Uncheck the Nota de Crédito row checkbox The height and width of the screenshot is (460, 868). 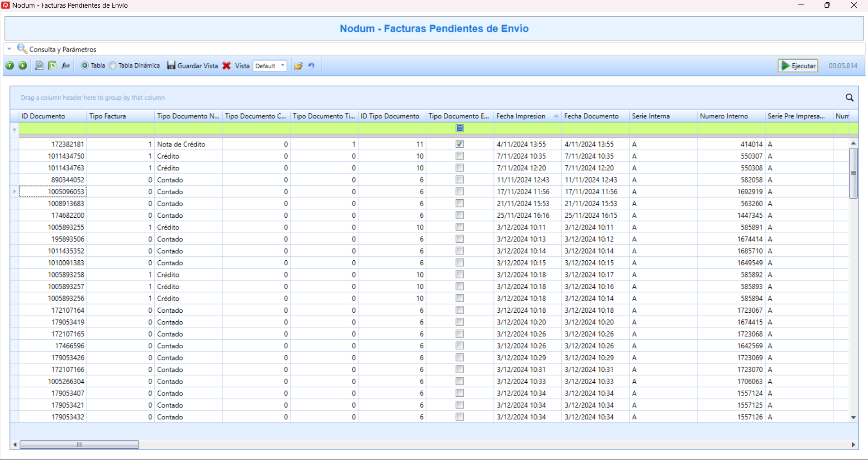[x=460, y=144]
